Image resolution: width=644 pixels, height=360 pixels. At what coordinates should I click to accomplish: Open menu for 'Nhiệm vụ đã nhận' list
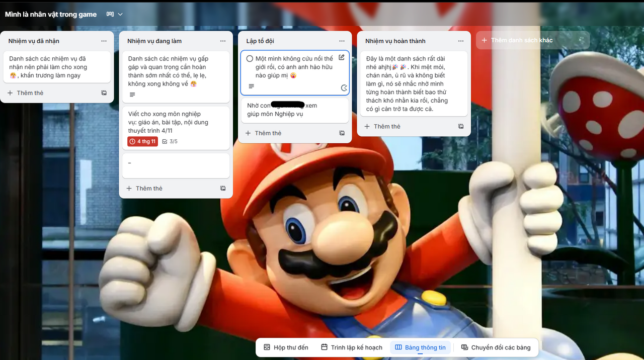[104, 41]
